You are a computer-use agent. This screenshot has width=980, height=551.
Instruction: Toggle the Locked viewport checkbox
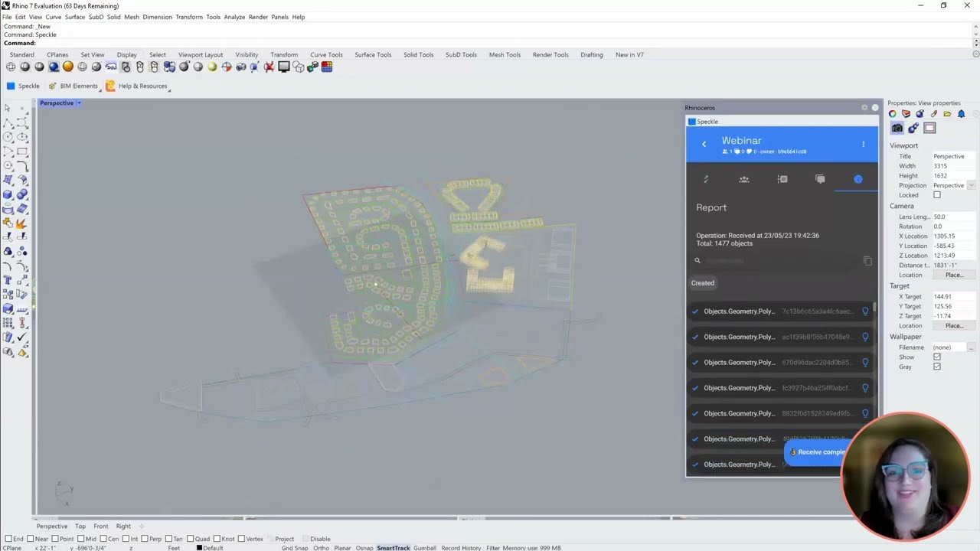[936, 195]
